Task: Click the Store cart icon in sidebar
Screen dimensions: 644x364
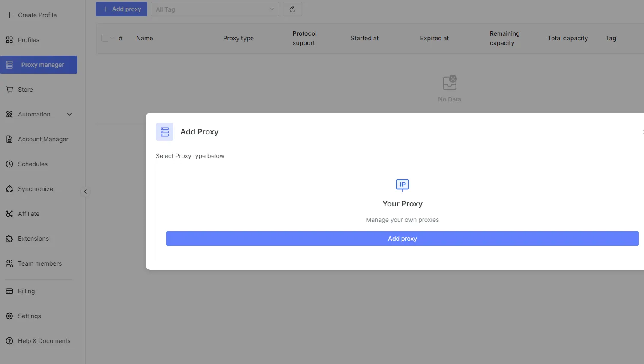Action: (9, 90)
